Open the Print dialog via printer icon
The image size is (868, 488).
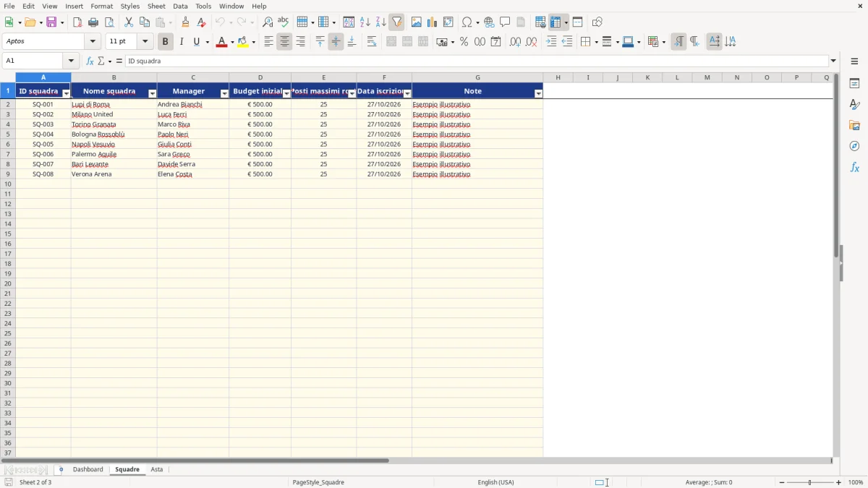[93, 22]
